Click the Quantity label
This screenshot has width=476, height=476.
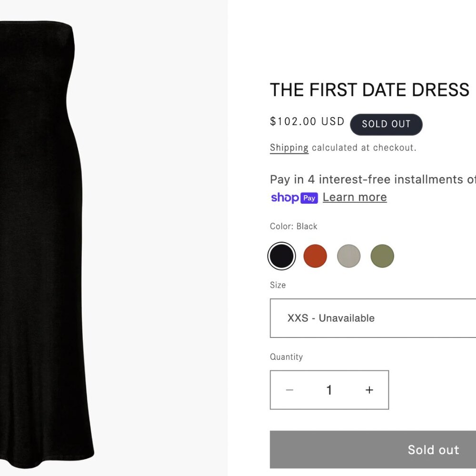[286, 356]
